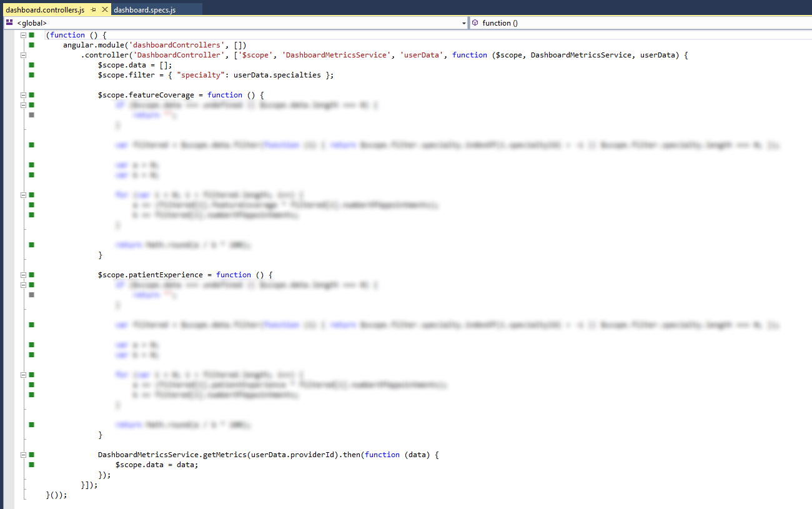Pin the dashboard.controllers.js tab
Screen dimensions: 812x509
pyautogui.click(x=93, y=10)
